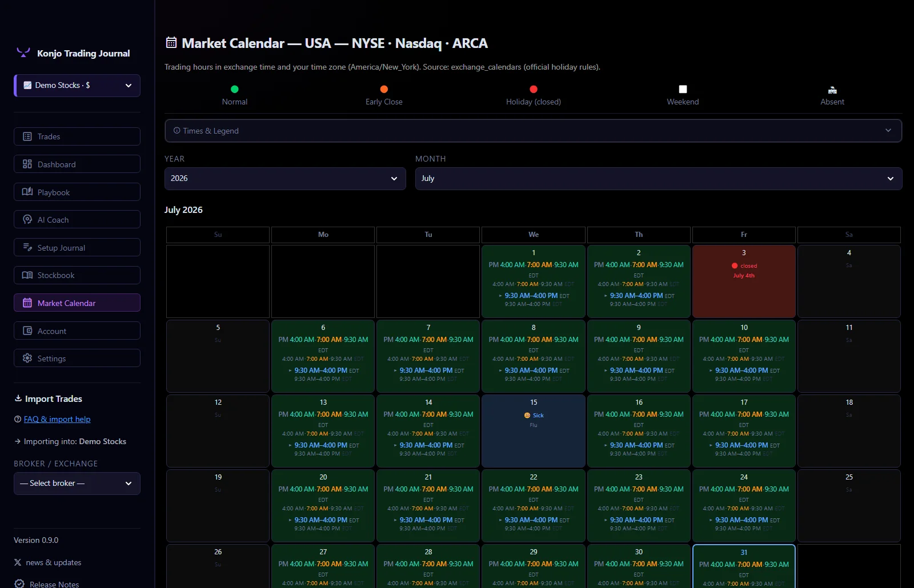Click the Stockbook open-book icon

coord(27,275)
